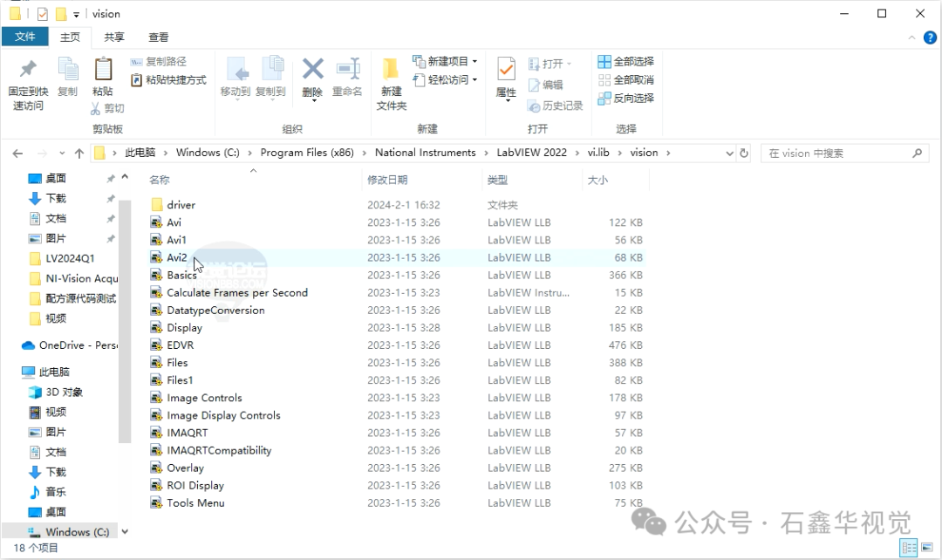Image resolution: width=942 pixels, height=560 pixels.
Task: Switch to the View tab
Action: (159, 38)
